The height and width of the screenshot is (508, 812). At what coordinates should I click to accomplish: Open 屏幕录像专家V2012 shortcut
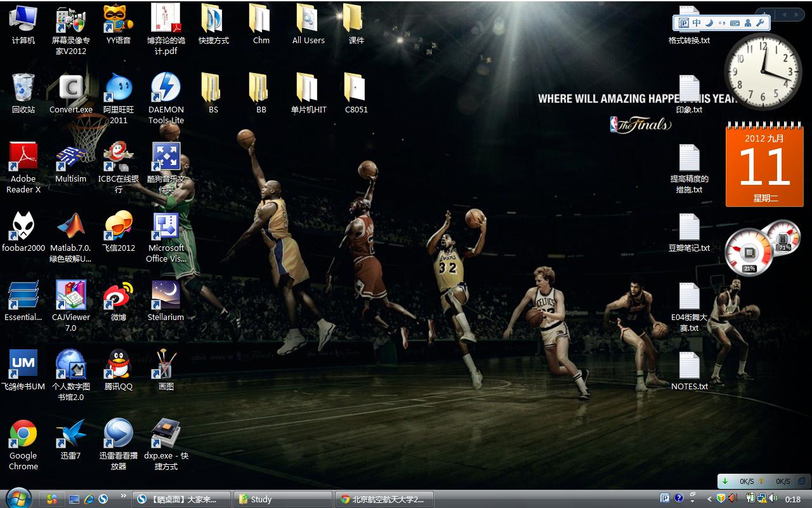(71, 29)
